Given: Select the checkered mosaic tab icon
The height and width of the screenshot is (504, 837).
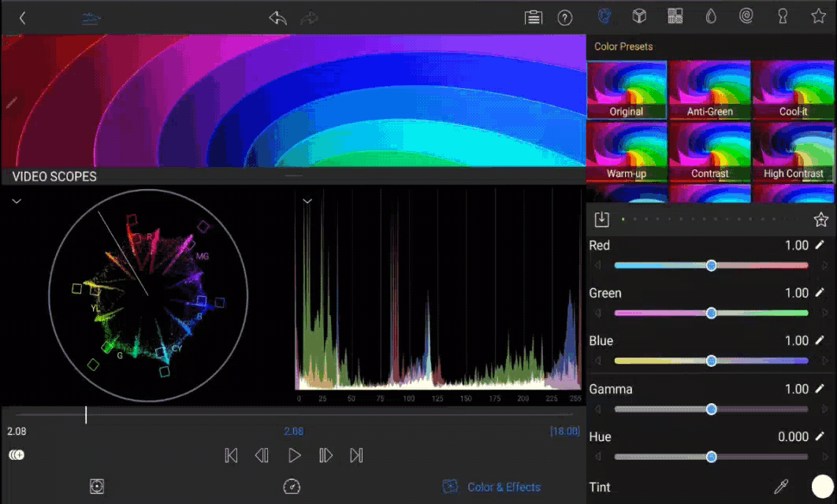Looking at the screenshot, I should click(x=675, y=17).
